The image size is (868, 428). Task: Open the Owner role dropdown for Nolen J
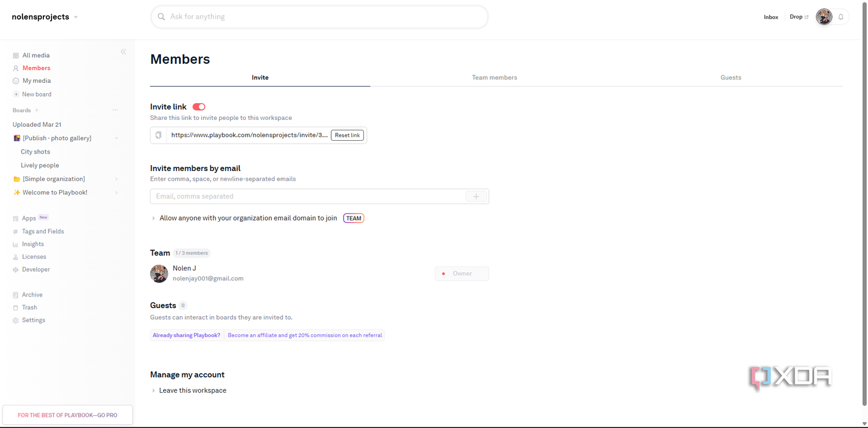pyautogui.click(x=462, y=273)
